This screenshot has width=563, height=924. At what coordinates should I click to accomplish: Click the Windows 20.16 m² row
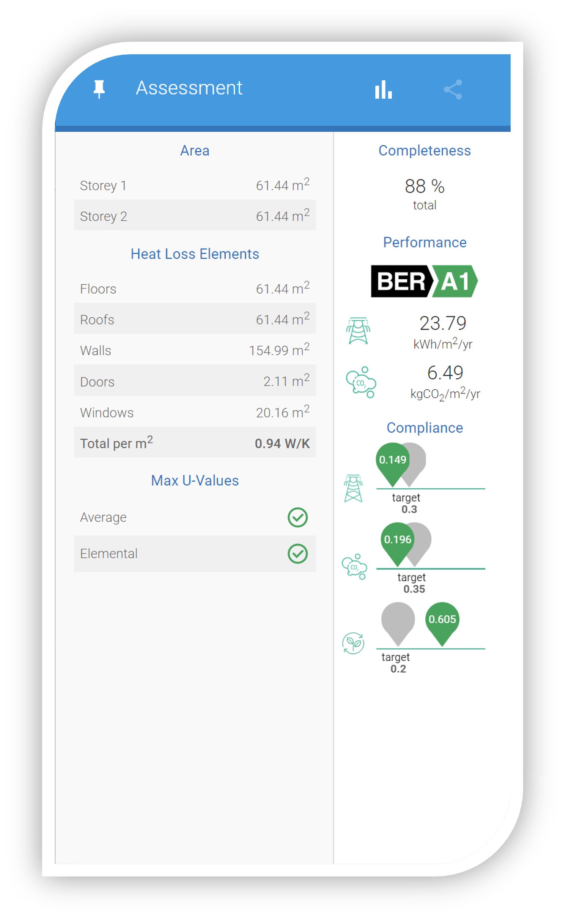(195, 412)
